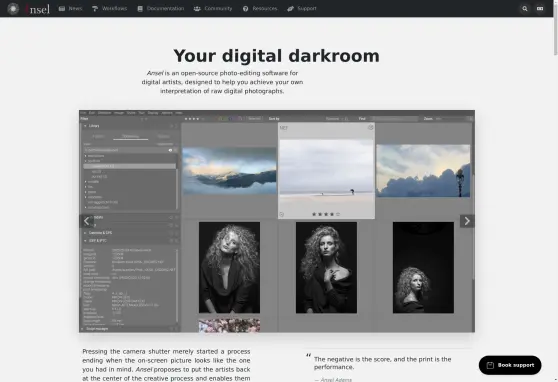558x382 pixels.
Task: Click the 'Your digital darkroom' heading
Action: click(x=277, y=56)
